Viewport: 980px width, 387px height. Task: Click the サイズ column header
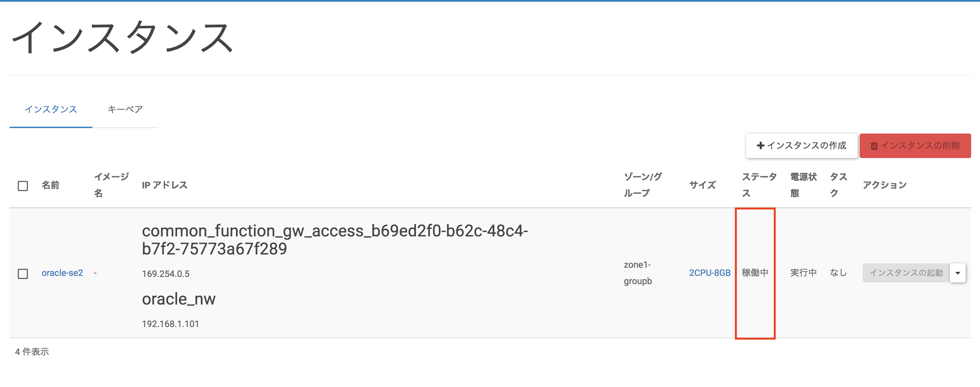point(702,185)
